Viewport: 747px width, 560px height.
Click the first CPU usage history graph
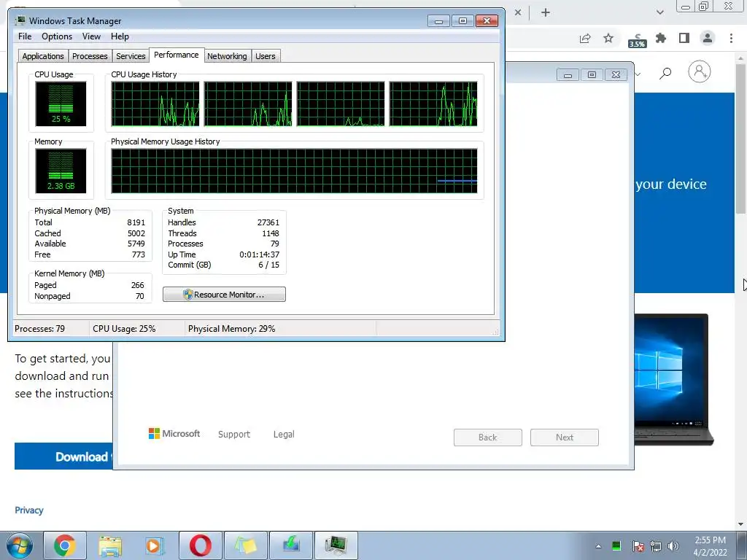click(155, 104)
